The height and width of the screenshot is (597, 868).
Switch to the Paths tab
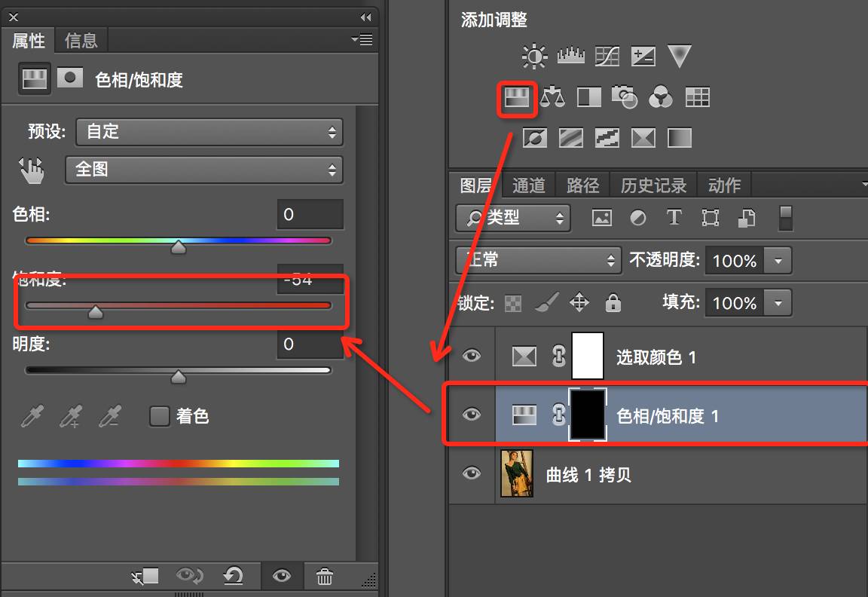[x=583, y=185]
